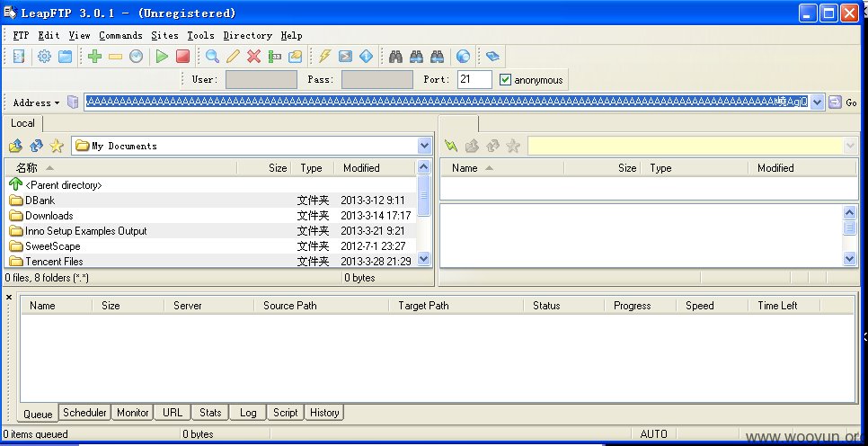Click the globe toolbar icon
This screenshot has width=868, height=446.
pyautogui.click(x=464, y=56)
